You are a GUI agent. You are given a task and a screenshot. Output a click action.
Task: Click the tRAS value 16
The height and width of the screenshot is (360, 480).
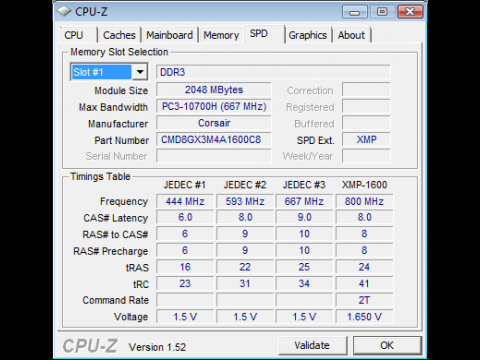coord(185,267)
